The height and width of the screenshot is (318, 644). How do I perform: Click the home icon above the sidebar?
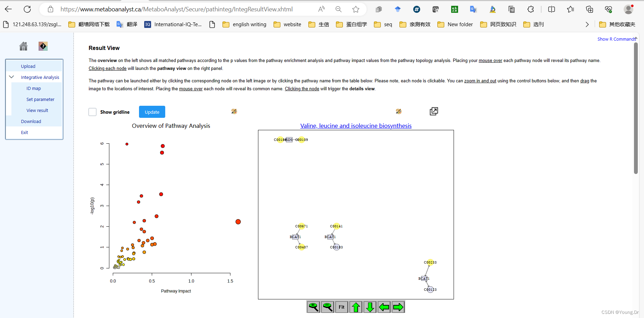23,46
